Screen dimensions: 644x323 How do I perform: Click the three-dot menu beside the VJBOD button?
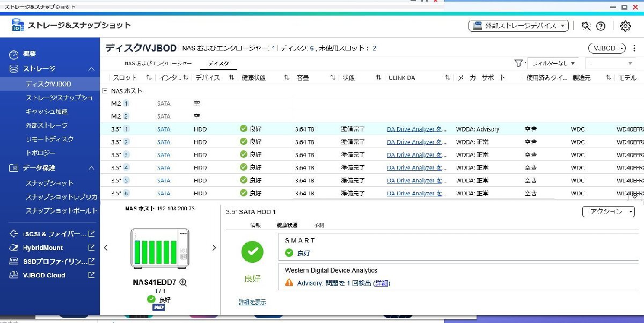[635, 48]
